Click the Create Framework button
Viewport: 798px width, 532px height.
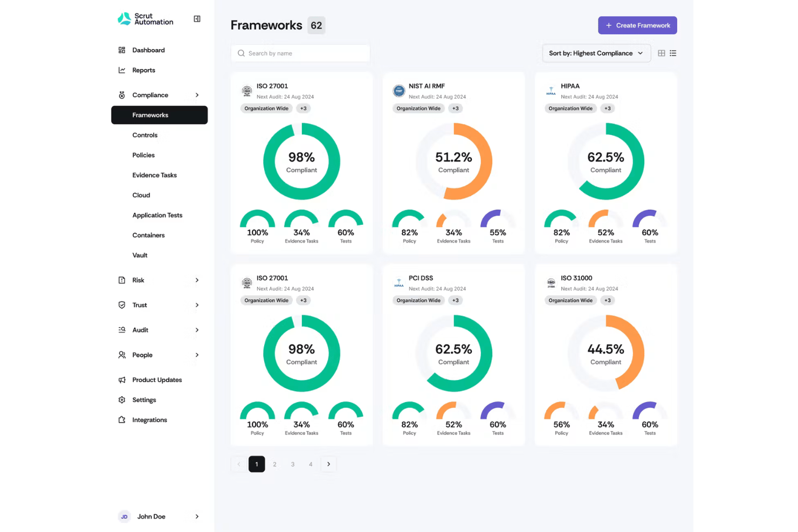[x=637, y=25]
